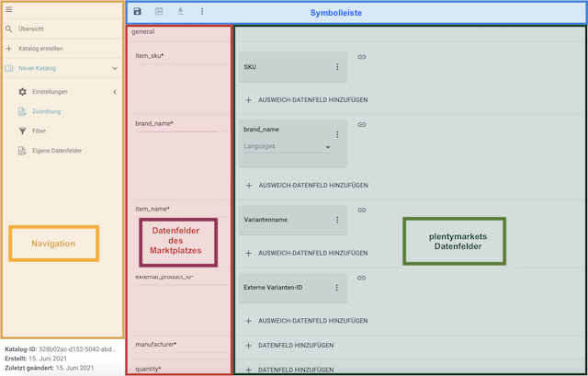Expand the Einstellungen chevron arrow

(x=115, y=92)
